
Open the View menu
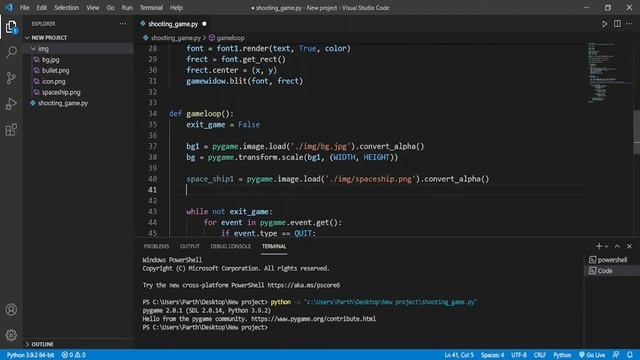(93, 8)
